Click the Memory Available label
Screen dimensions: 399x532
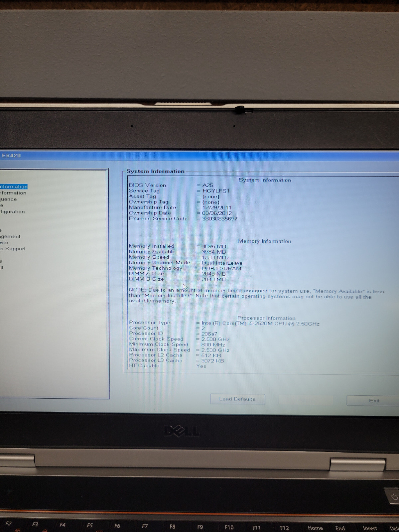pos(152,252)
